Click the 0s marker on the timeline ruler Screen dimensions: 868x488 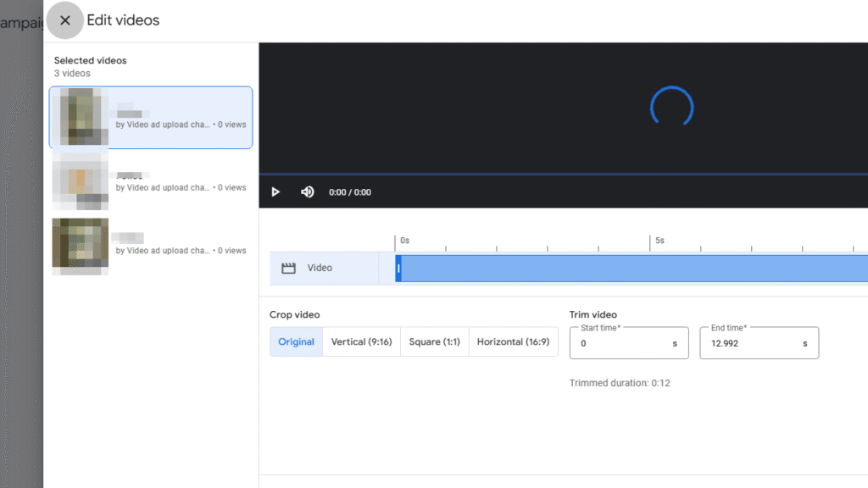pyautogui.click(x=404, y=241)
